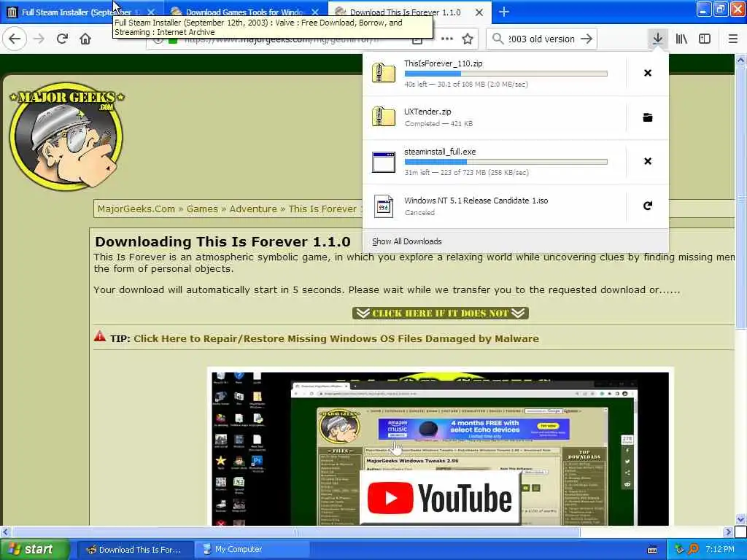
Task: Cancel the steaminstall_full.exe download
Action: point(648,161)
